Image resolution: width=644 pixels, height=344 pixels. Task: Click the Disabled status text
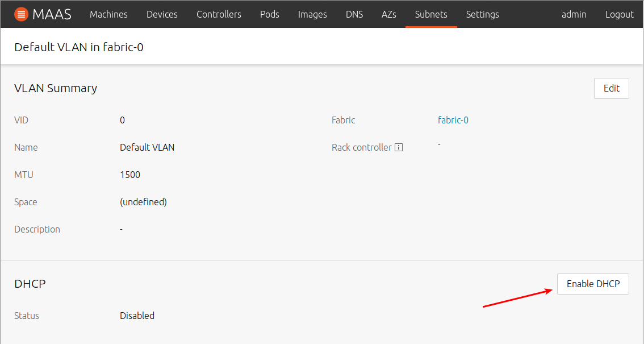137,316
